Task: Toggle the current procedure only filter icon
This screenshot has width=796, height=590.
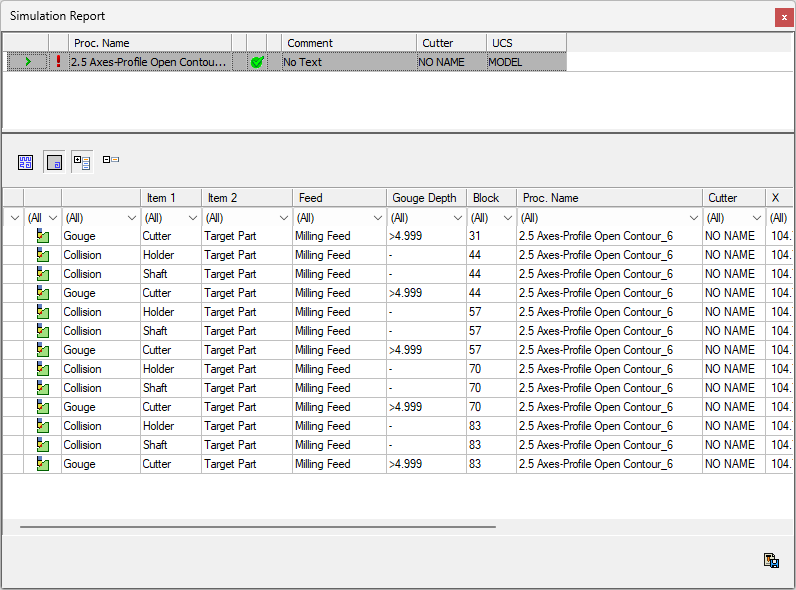Action: pos(54,161)
